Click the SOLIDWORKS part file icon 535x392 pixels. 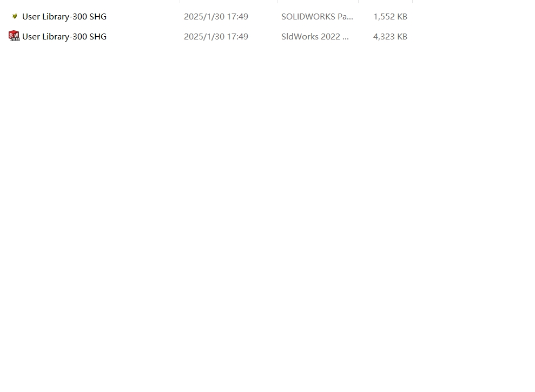click(x=14, y=16)
